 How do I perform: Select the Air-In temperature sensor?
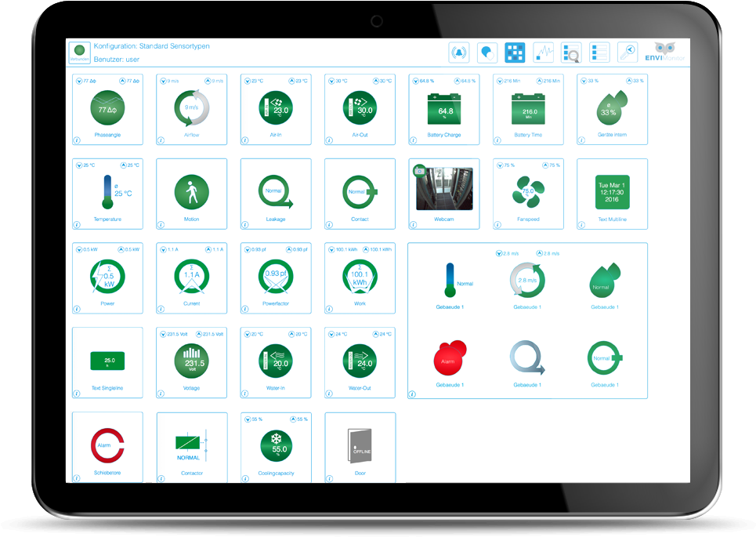coord(276,107)
